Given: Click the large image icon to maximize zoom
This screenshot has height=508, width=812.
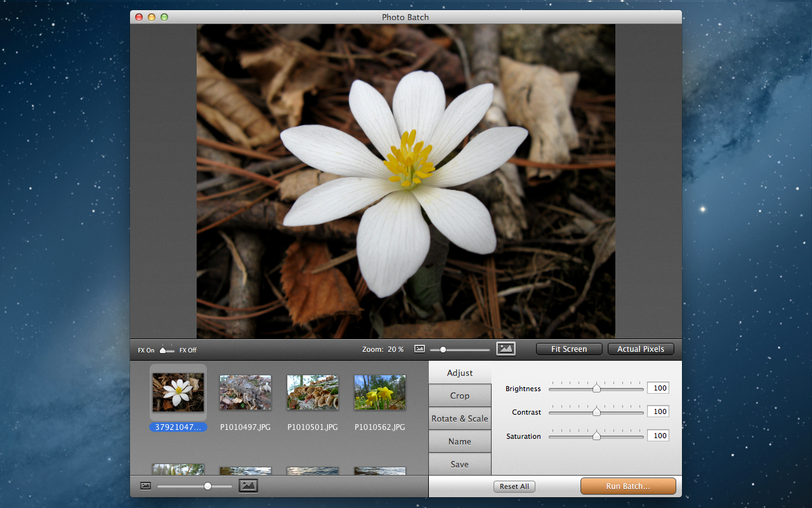Looking at the screenshot, I should tap(505, 348).
